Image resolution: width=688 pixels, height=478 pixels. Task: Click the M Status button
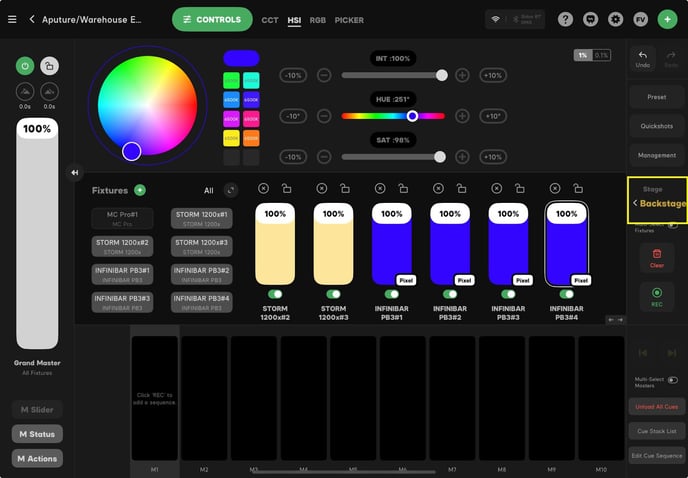pyautogui.click(x=37, y=434)
